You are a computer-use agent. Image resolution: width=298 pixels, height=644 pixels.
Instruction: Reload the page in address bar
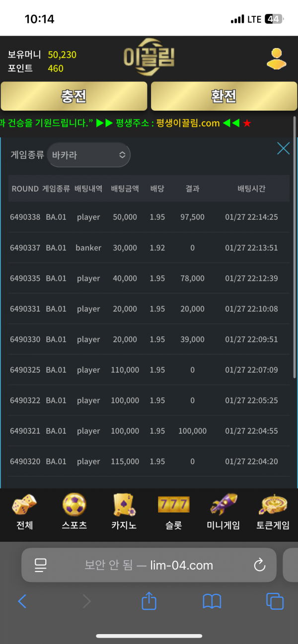[x=259, y=565]
